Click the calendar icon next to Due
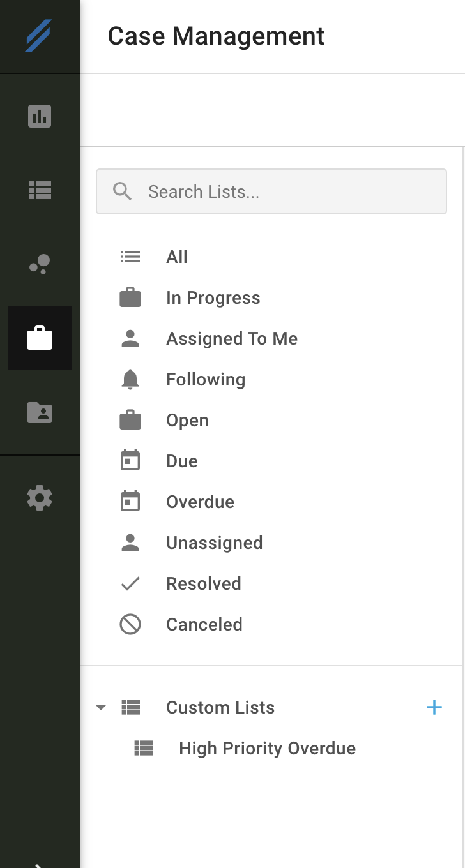465x868 pixels. [x=130, y=461]
